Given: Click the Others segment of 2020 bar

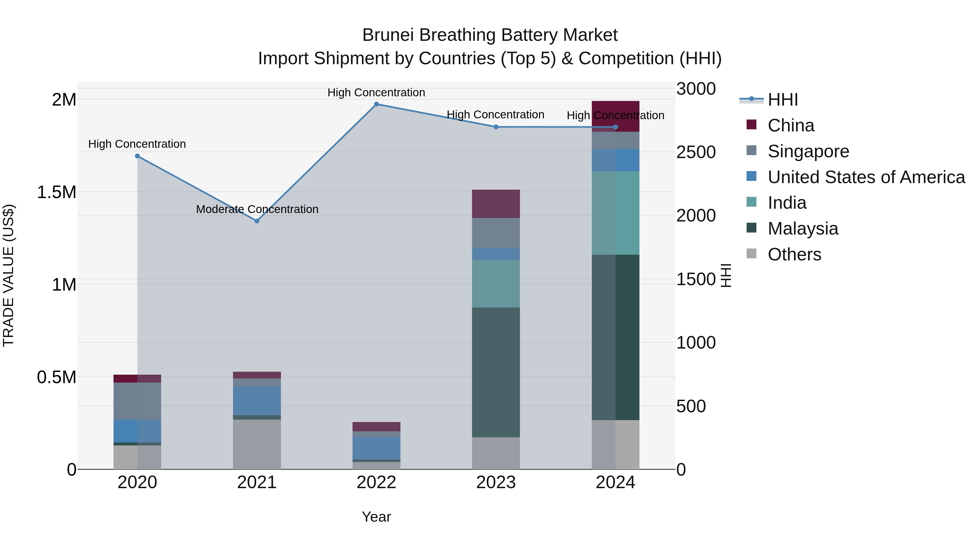Looking at the screenshot, I should click(x=137, y=457).
